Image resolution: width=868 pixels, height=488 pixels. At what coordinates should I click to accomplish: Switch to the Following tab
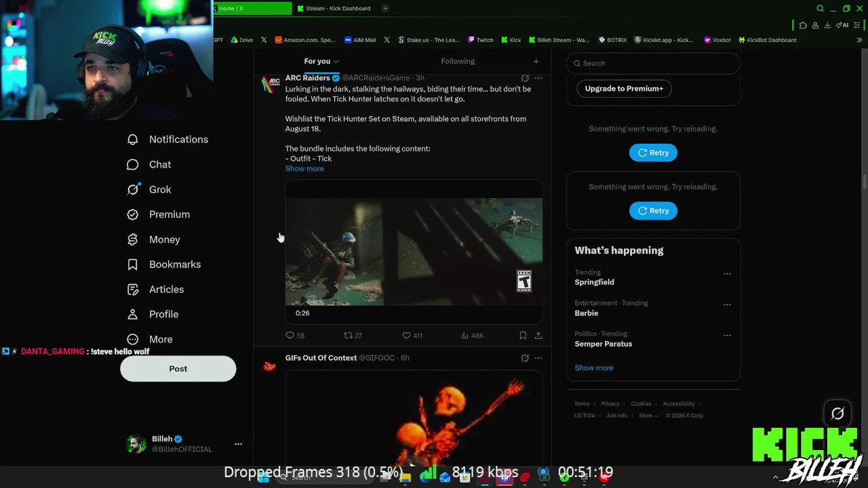pyautogui.click(x=458, y=61)
